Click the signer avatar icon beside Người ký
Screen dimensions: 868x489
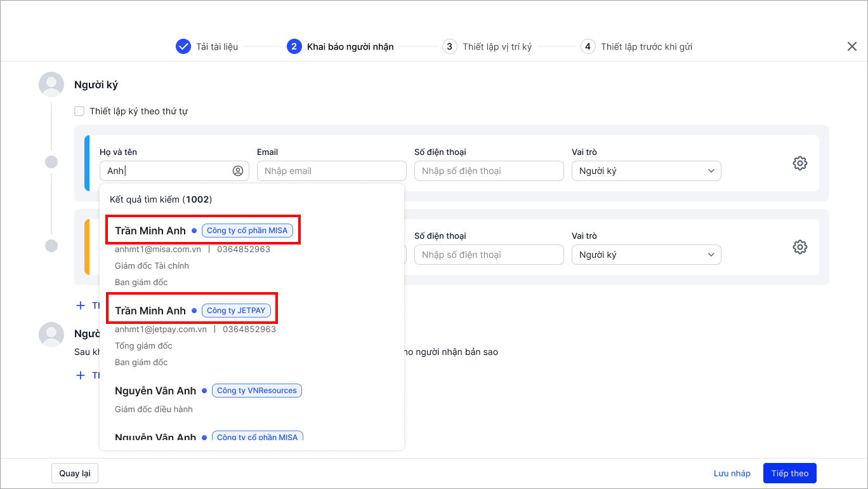click(51, 84)
